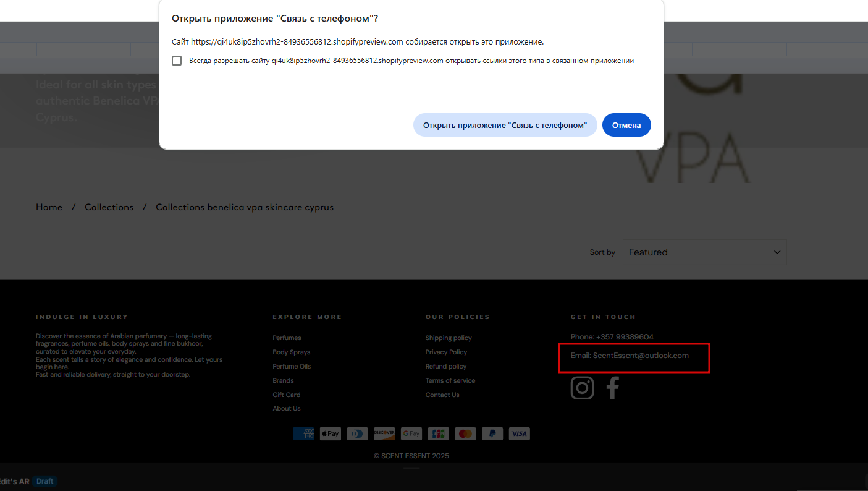The width and height of the screenshot is (868, 491).
Task: Click the Discover payment icon
Action: [384, 434]
